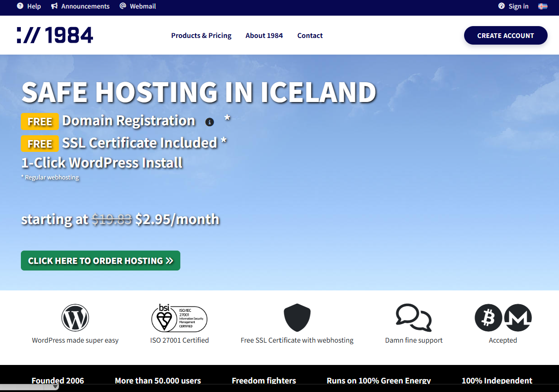Click the WordPress logo icon
The height and width of the screenshot is (392, 559).
[75, 317]
